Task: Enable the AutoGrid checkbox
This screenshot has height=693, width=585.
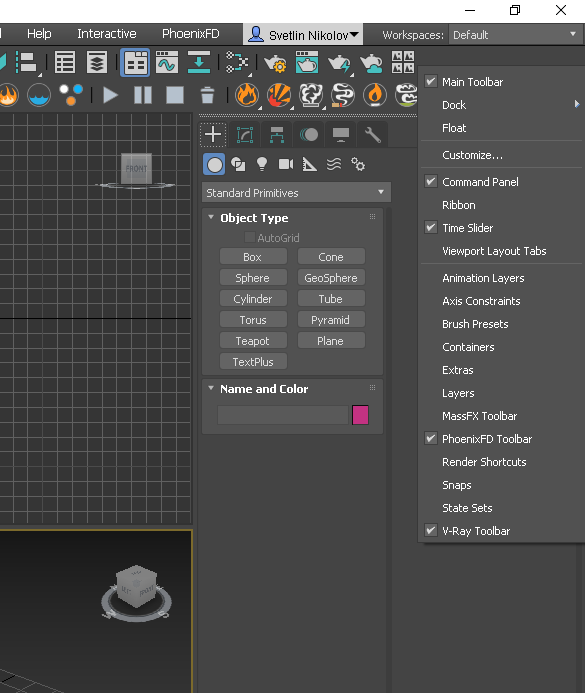Action: point(250,237)
